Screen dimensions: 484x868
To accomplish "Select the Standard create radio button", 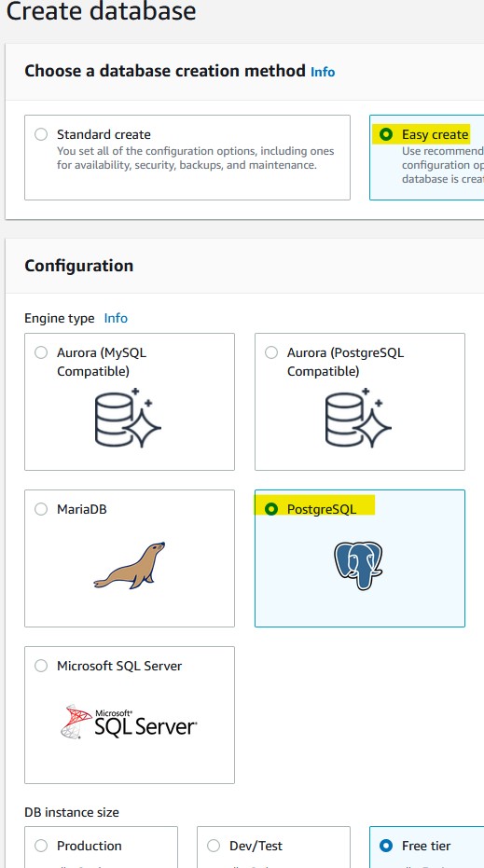I will [x=41, y=134].
